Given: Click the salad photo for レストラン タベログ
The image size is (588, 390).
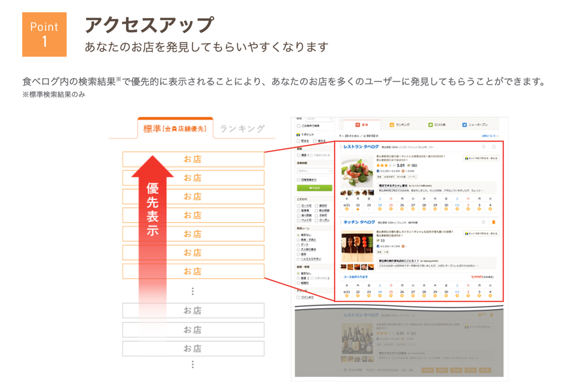Looking at the screenshot, I should click(x=357, y=171).
